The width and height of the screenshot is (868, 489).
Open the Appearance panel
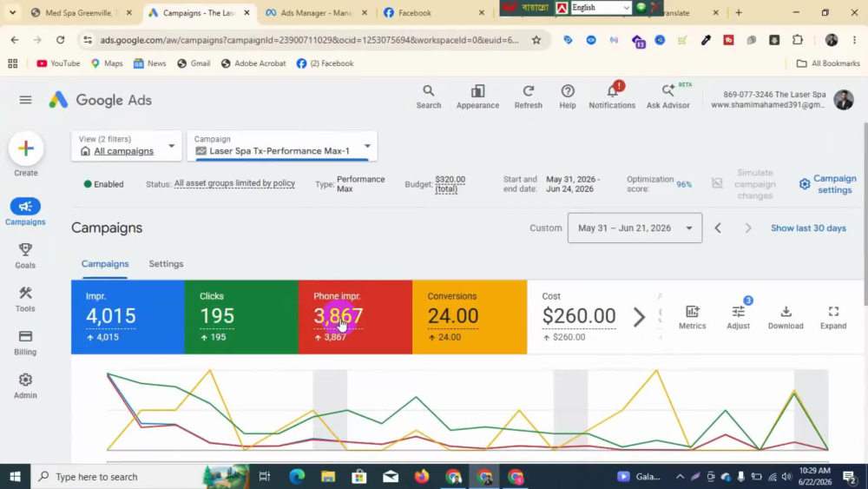tap(477, 97)
